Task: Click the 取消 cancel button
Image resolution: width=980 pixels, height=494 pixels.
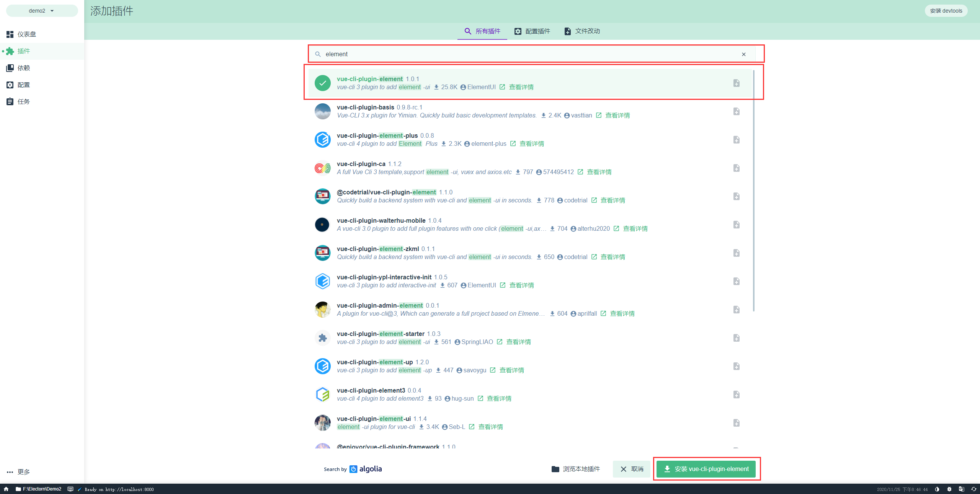Action: (x=632, y=469)
